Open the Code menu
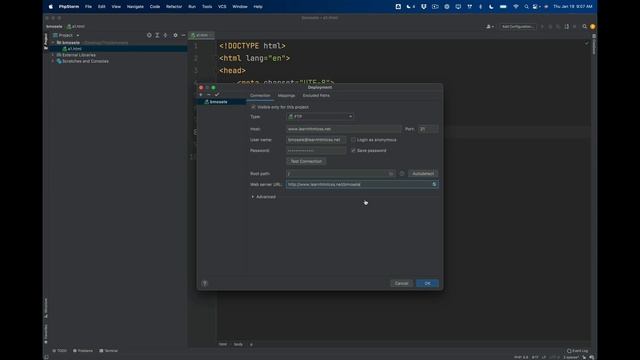 (155, 7)
